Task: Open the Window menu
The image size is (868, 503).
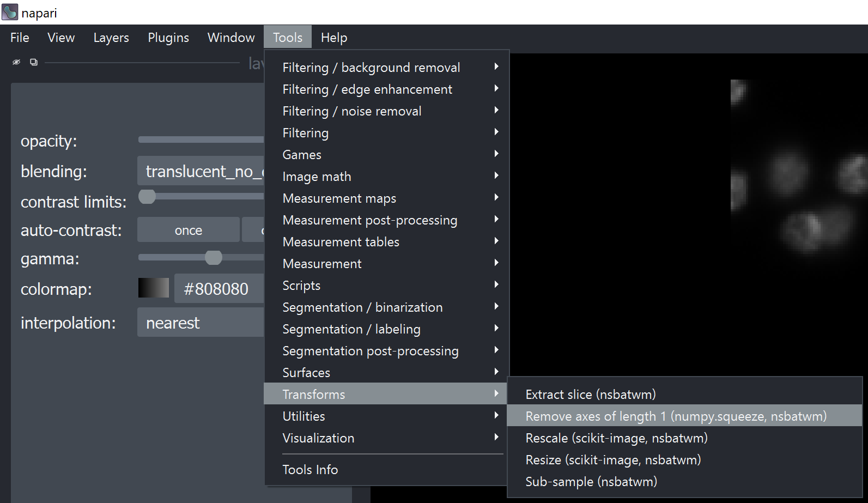Action: (x=231, y=38)
